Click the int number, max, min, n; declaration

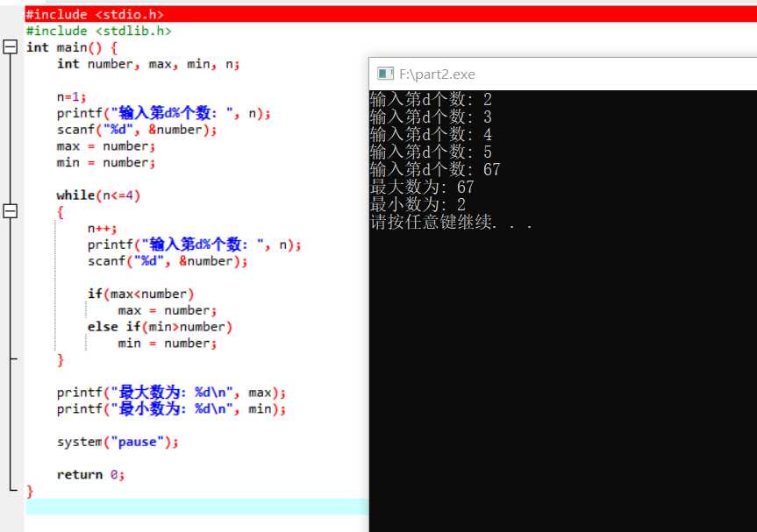coord(148,64)
